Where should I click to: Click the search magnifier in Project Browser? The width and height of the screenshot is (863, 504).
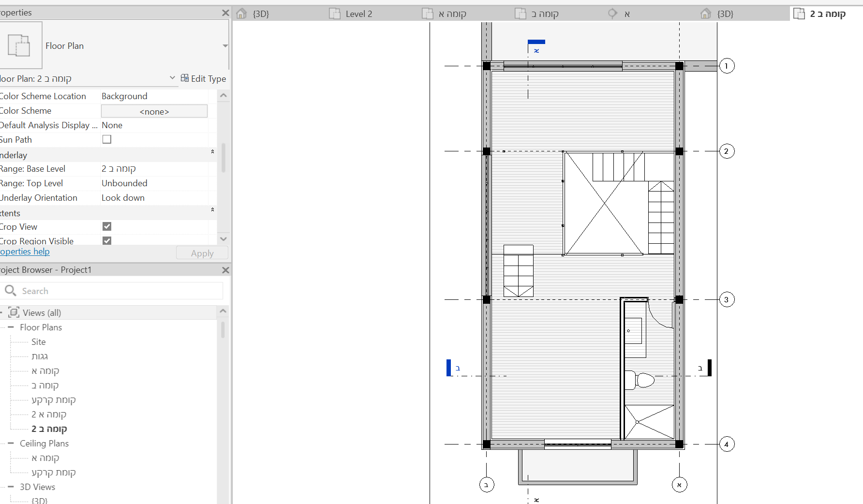[x=11, y=290]
